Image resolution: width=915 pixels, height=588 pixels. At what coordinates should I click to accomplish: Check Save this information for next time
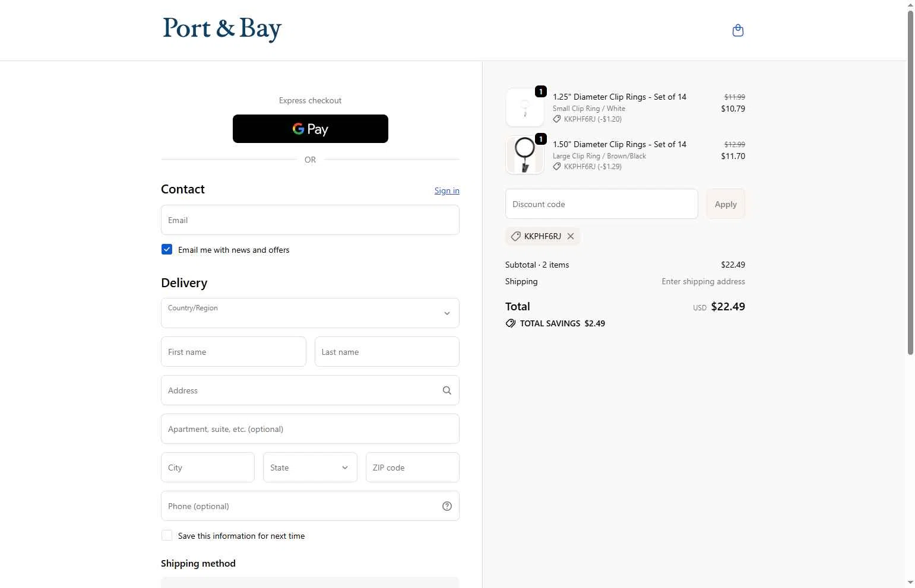coord(167,536)
